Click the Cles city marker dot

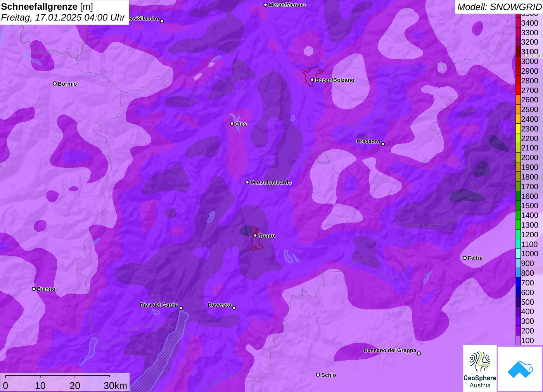(x=232, y=124)
